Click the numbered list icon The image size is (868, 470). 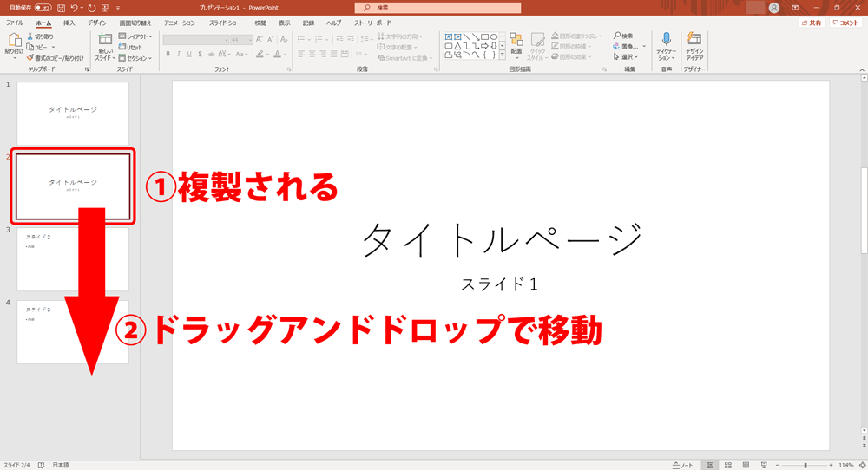point(319,40)
